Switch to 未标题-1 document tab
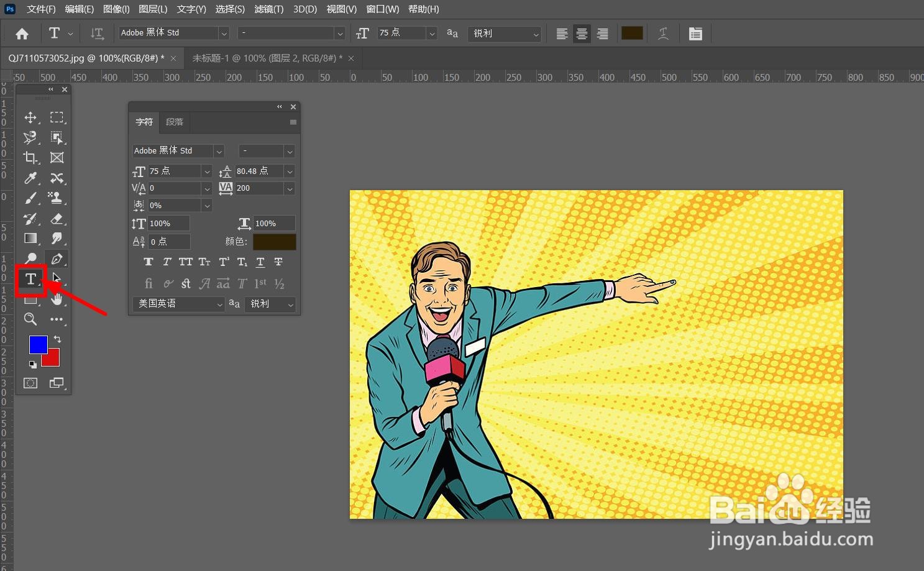The image size is (924, 571). coord(267,58)
